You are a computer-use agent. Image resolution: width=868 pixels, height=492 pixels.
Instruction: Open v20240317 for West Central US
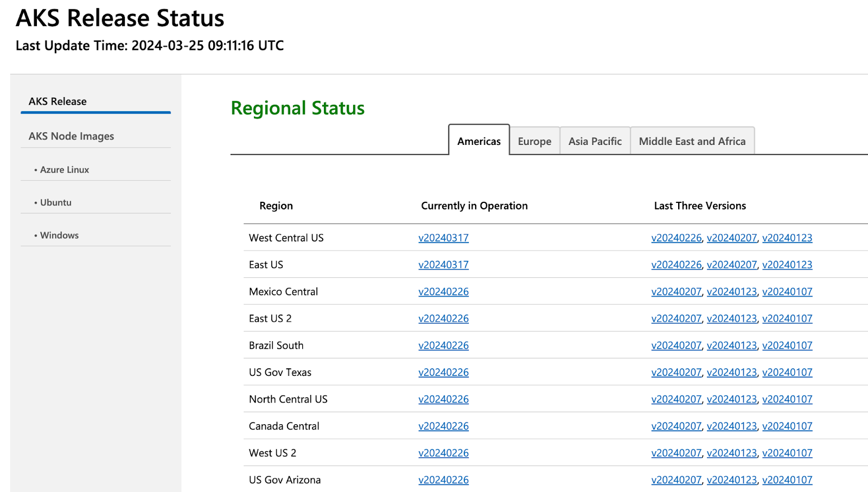[x=443, y=238]
